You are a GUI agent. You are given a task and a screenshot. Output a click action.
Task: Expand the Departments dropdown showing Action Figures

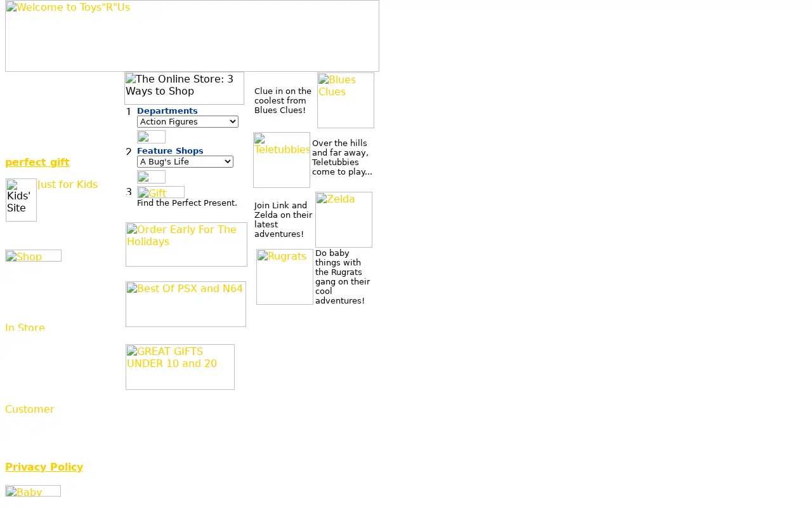click(x=188, y=121)
